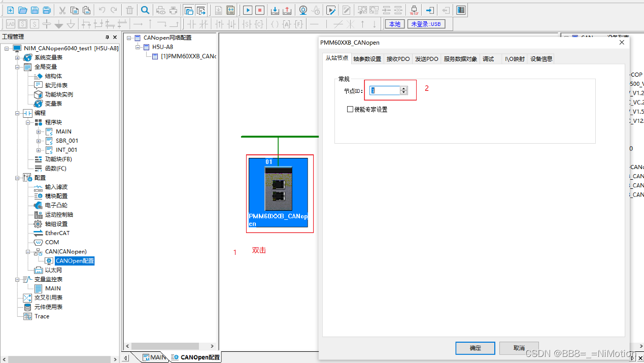Click the monitor webcam-style icon
644x363 pixels.
click(x=303, y=10)
